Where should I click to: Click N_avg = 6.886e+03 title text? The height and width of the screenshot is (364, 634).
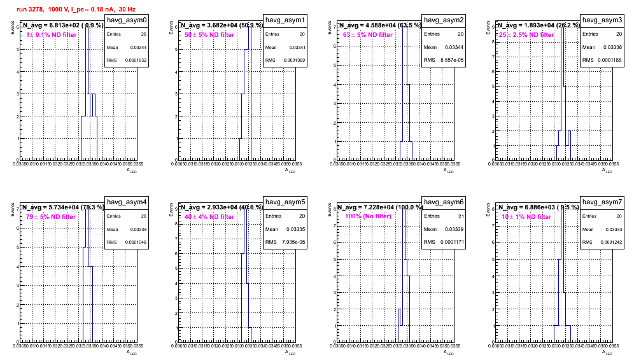pos(539,207)
